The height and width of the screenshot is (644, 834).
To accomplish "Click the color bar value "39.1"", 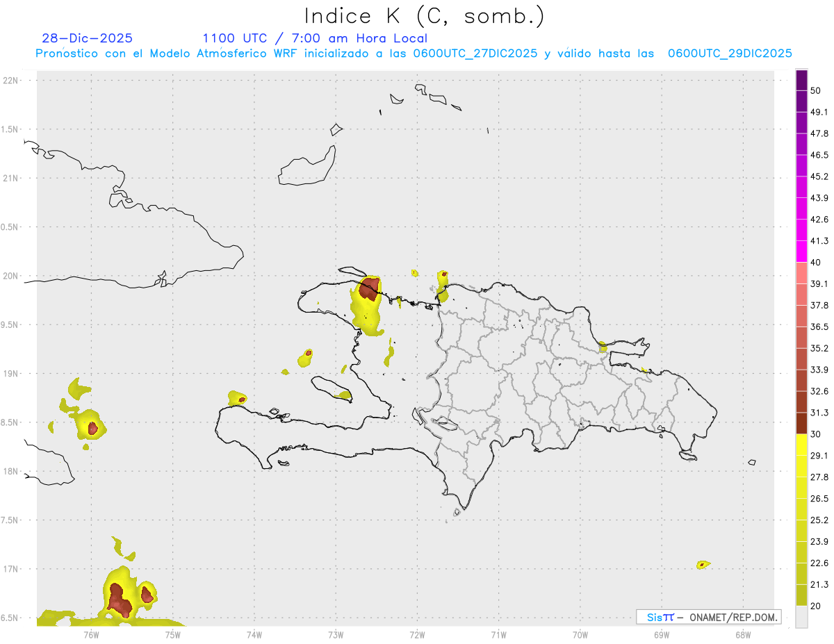I will coord(819,284).
